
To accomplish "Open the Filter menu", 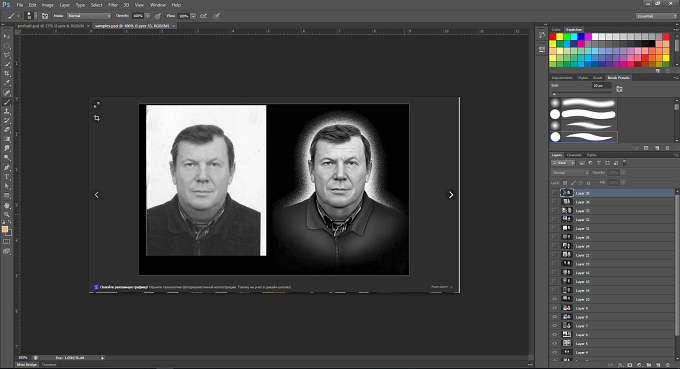I will 113,5.
